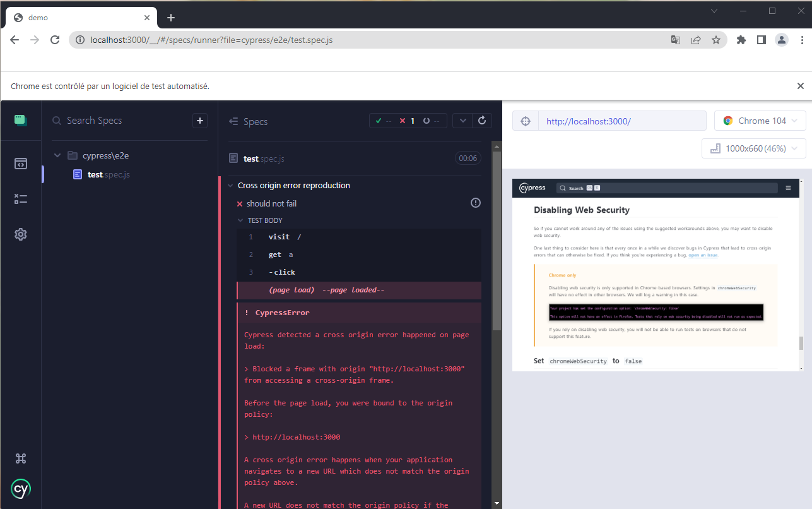Click the selector playground crosshair icon
The height and width of the screenshot is (509, 812).
(x=526, y=121)
